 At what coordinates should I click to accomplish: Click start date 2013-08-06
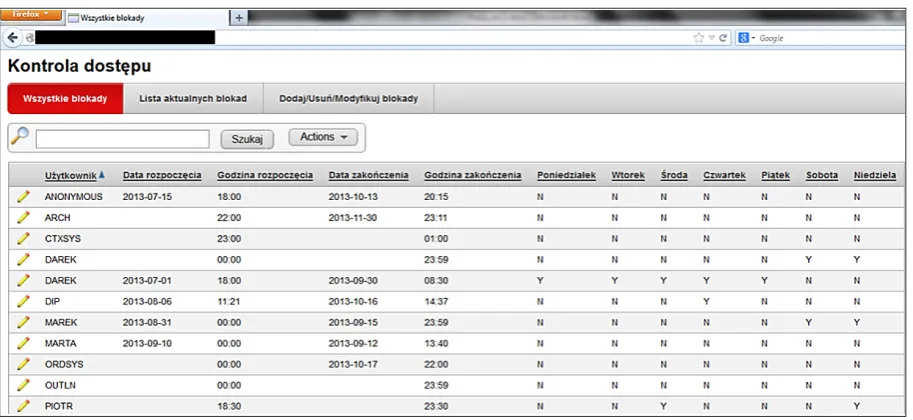coord(147,302)
